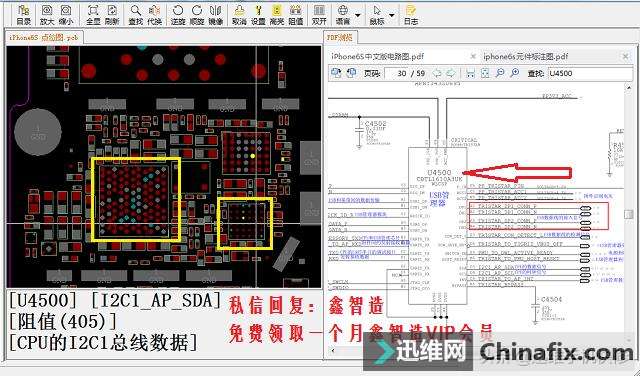Toggle the 阻值 resistance value display
The height and width of the screenshot is (376, 640).
coord(296,15)
